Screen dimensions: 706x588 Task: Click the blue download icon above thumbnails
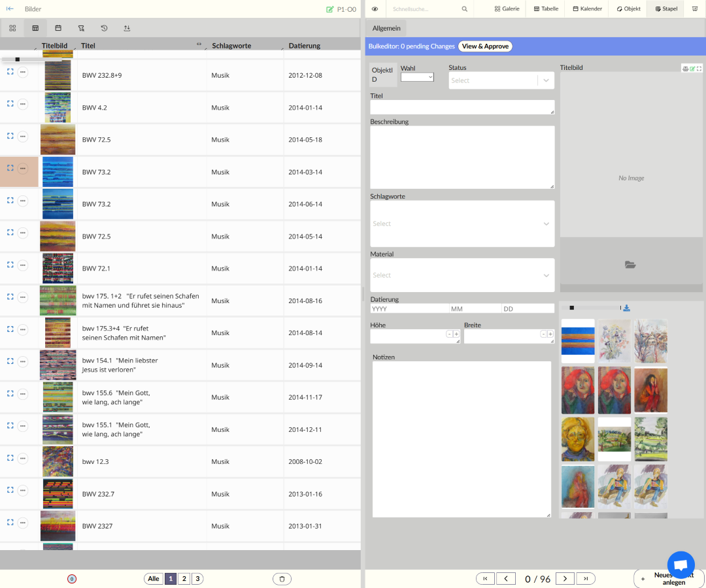coord(627,308)
